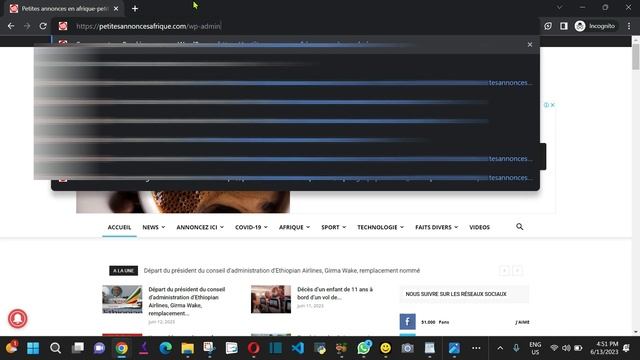The image size is (640, 360).
Task: Open the VIDEOS menu item
Action: point(479,227)
